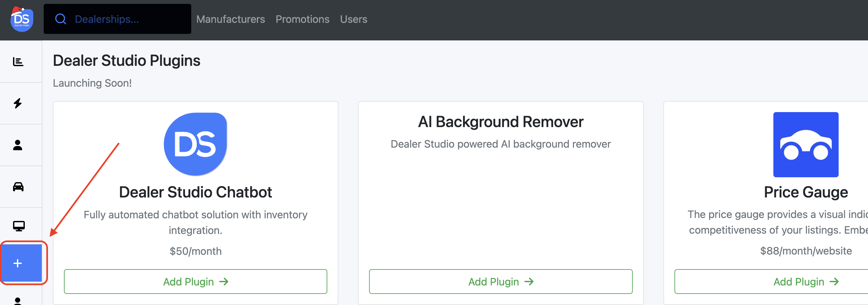Add the AI Background Remover plugin
The height and width of the screenshot is (305, 868).
(x=501, y=282)
